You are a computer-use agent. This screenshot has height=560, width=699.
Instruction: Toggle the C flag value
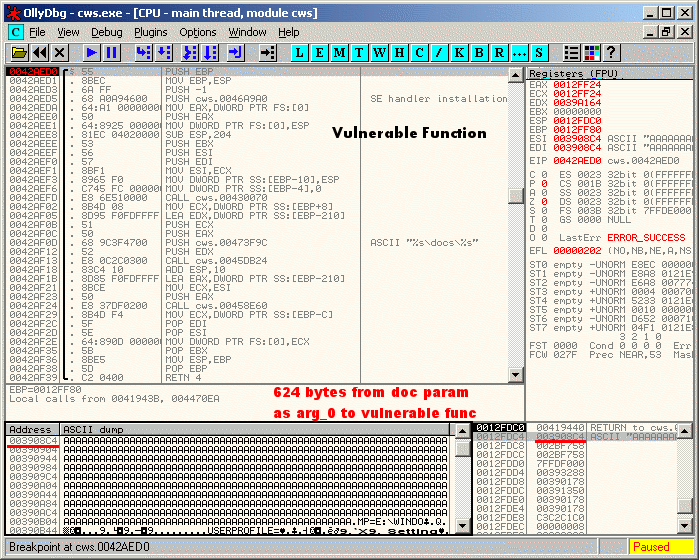(544, 175)
